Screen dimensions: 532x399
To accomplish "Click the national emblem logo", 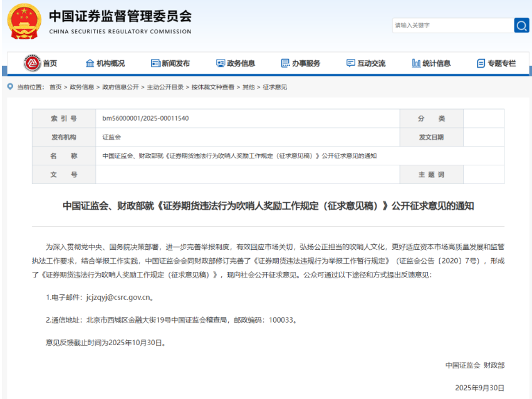I will tap(24, 21).
